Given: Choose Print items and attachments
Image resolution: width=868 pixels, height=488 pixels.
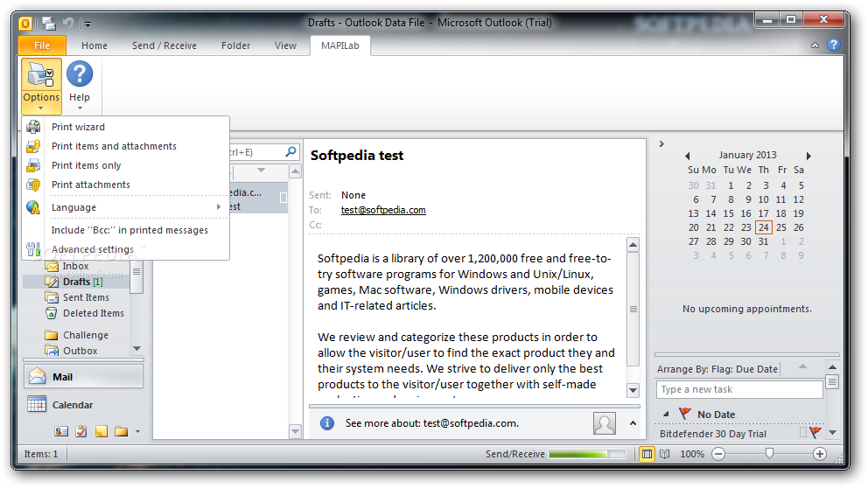Looking at the screenshot, I should 114,146.
